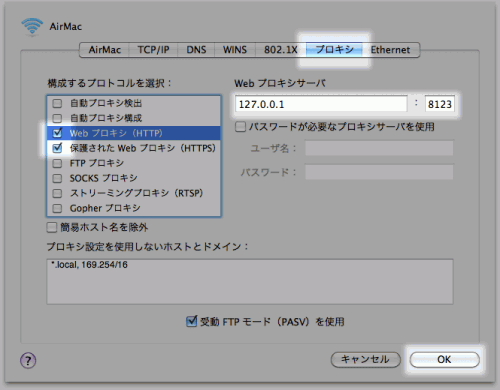Select the プロキシ tab

tap(334, 50)
